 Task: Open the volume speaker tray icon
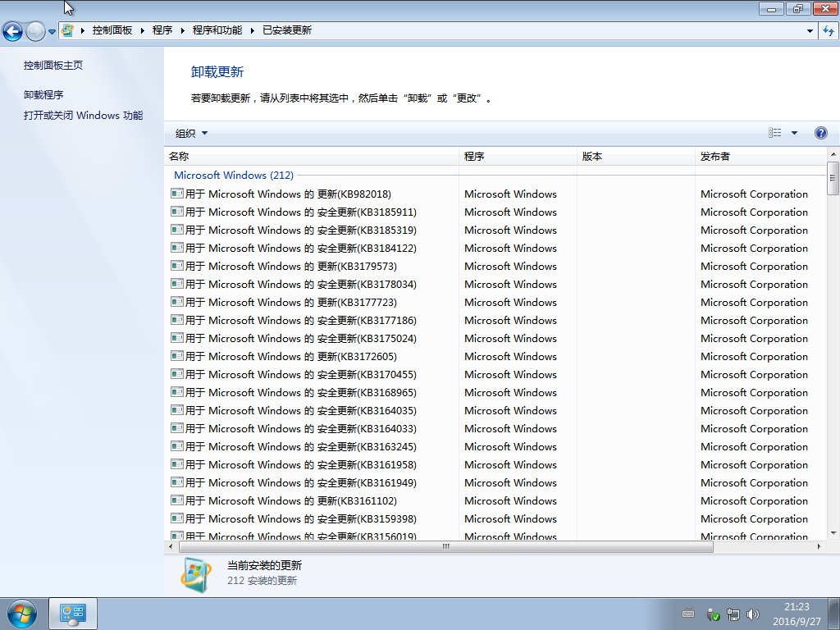(x=753, y=614)
